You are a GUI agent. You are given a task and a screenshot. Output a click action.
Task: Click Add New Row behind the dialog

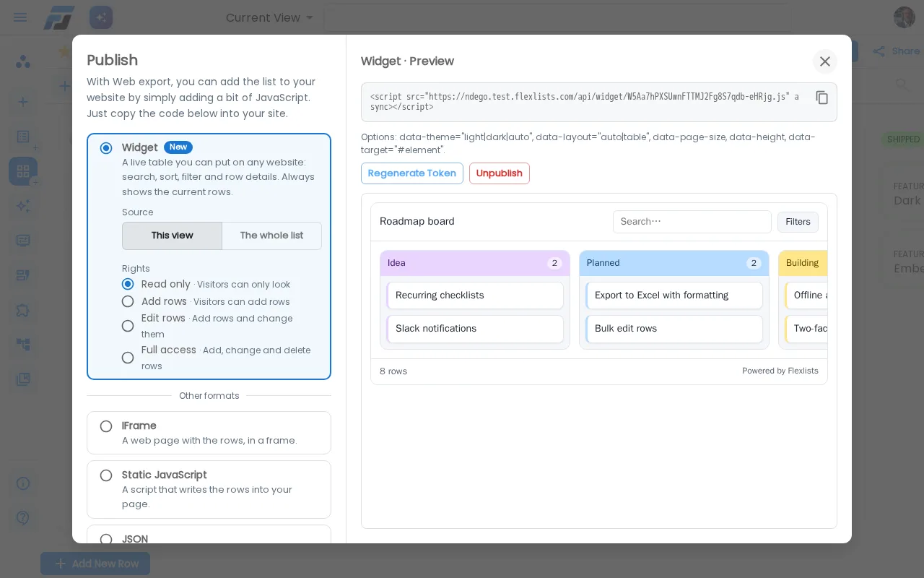pos(95,564)
